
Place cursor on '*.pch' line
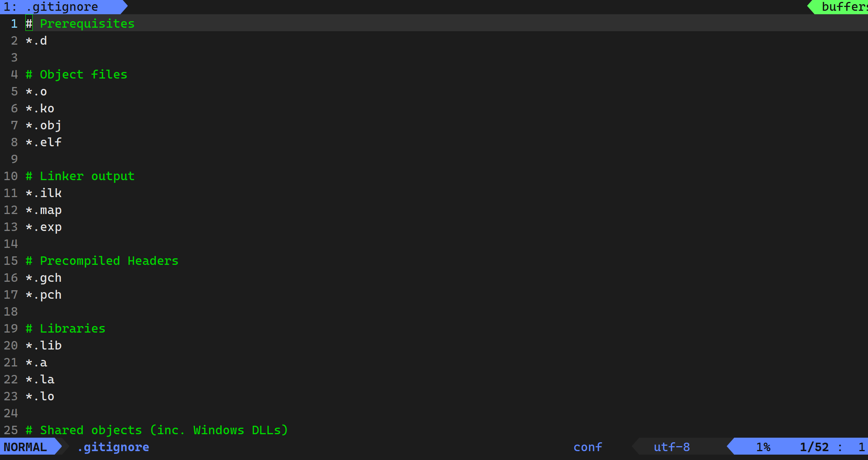[43, 294]
